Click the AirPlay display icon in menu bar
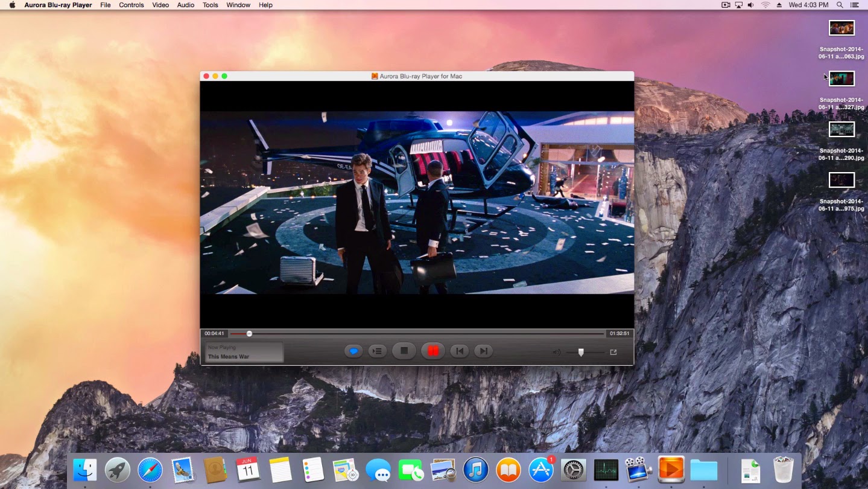This screenshot has width=868, height=489. click(739, 5)
